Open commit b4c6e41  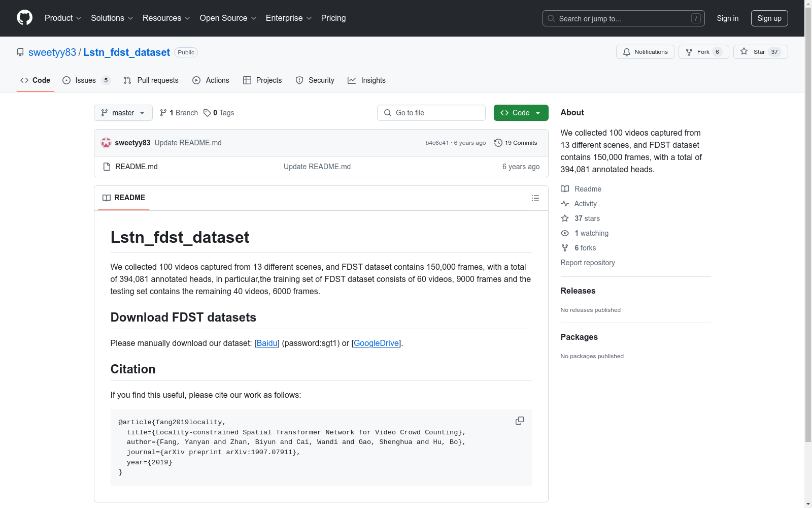point(437,143)
